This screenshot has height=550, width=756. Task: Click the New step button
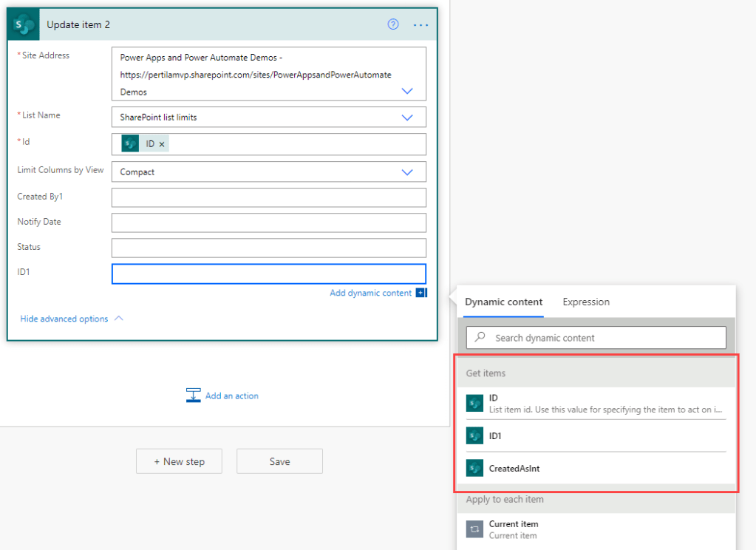click(x=180, y=461)
